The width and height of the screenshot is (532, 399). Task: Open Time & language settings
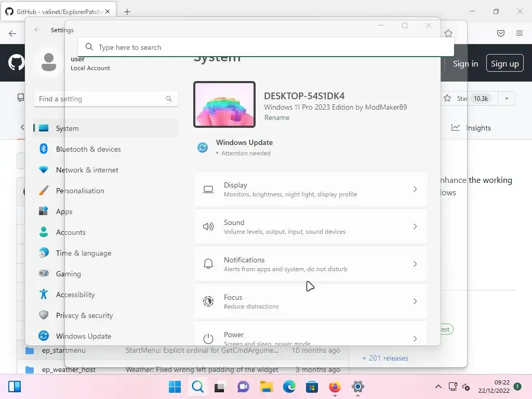click(x=105, y=253)
